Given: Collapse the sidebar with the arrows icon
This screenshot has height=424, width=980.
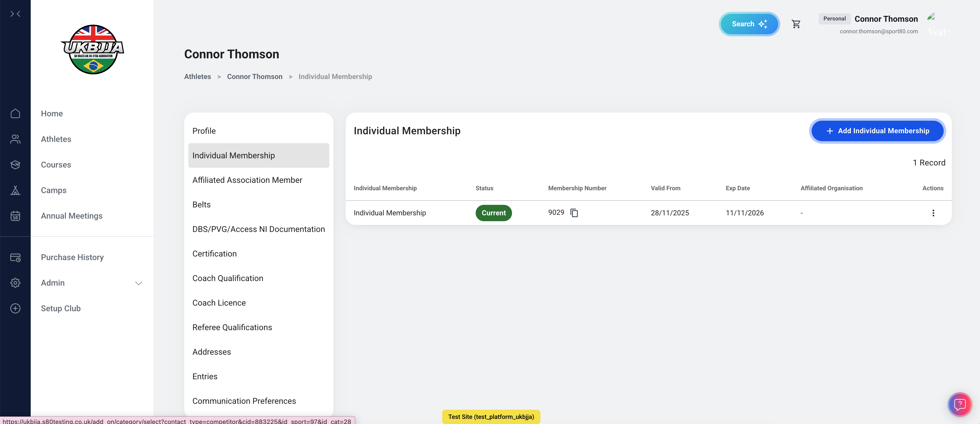Looking at the screenshot, I should (15, 14).
